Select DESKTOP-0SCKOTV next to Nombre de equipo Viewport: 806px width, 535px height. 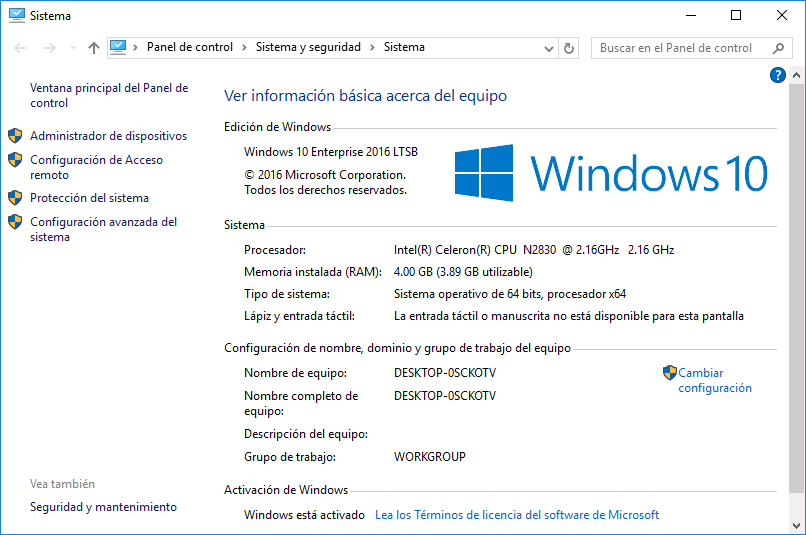pyautogui.click(x=445, y=373)
